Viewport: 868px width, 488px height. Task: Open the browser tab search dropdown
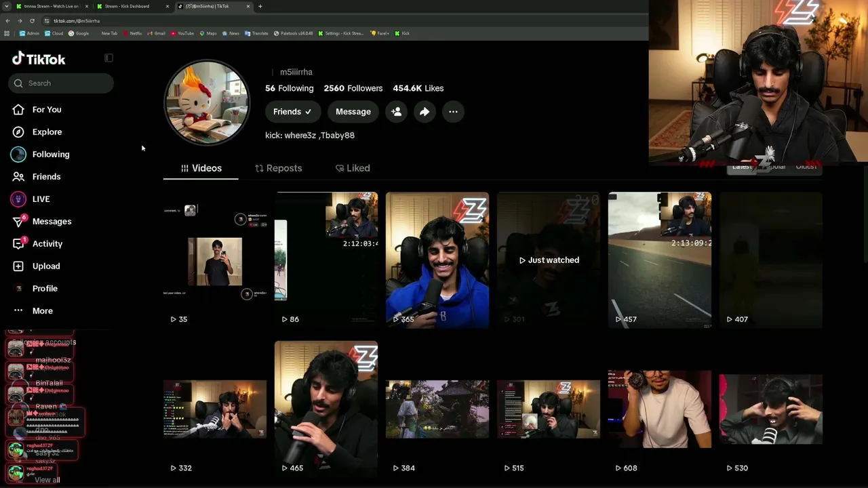[6, 6]
